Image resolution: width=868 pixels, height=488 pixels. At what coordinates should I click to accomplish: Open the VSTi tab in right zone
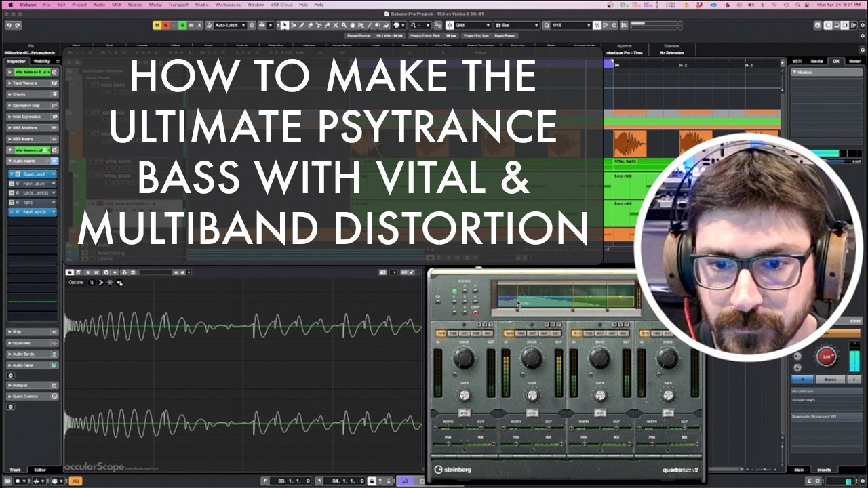point(797,61)
